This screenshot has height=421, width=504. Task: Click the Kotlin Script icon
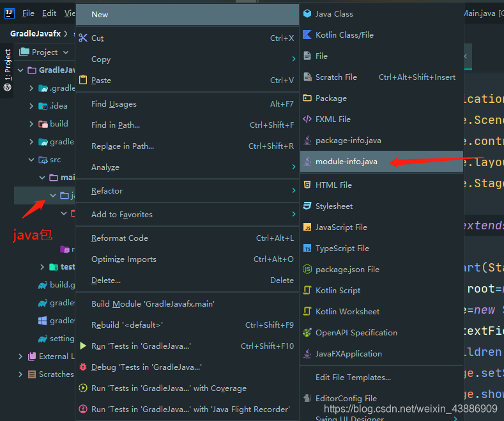click(307, 290)
